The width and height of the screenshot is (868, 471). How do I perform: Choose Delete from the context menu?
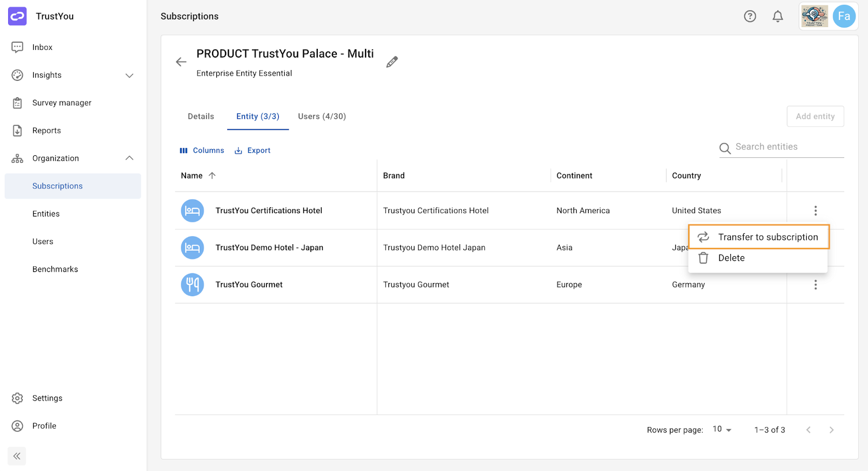[x=758, y=258]
